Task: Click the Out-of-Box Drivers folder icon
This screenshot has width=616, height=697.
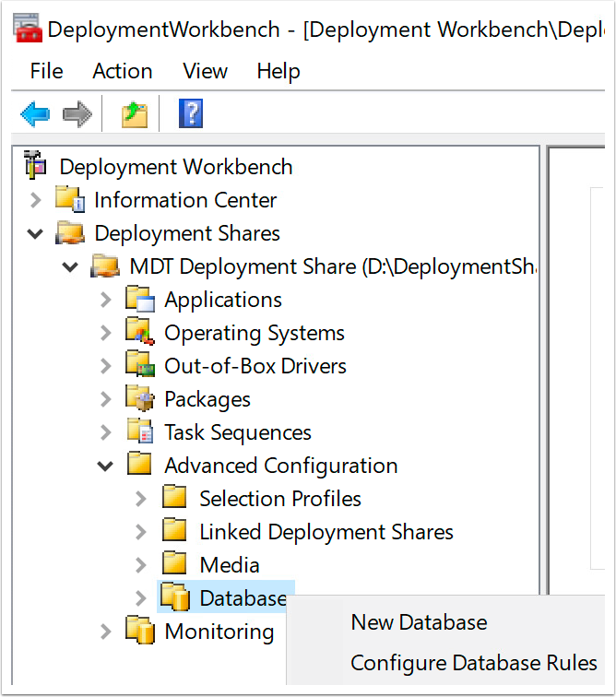Action: 140,364
